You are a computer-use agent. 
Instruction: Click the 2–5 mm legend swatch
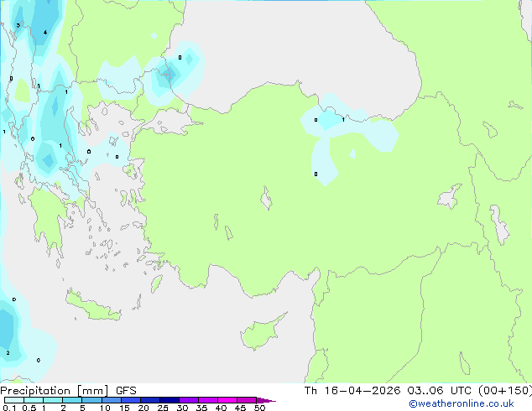[x=72, y=400]
